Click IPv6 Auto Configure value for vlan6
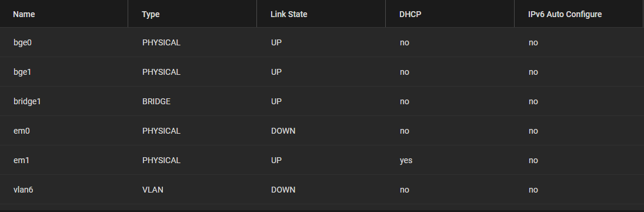Viewport: 644px width, 212px height. pyautogui.click(x=533, y=190)
